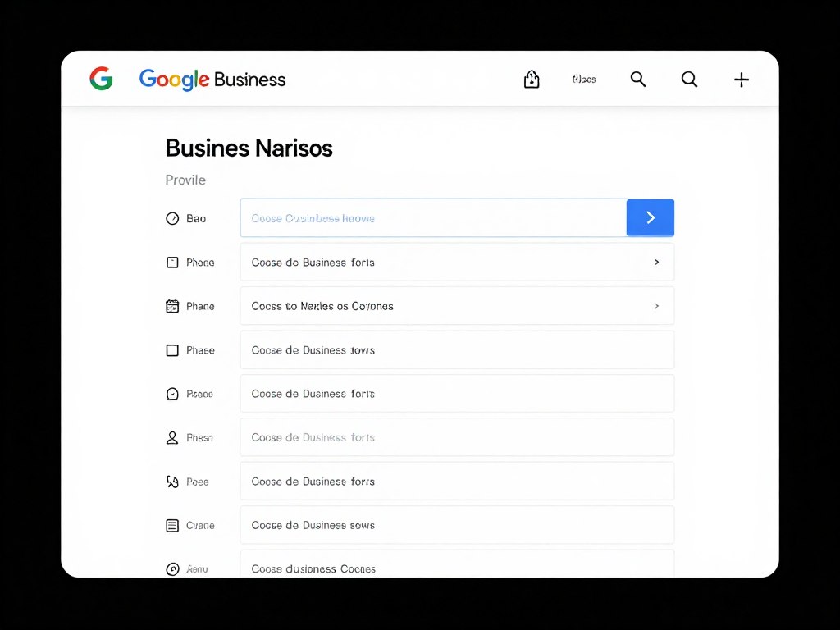Open the Google Business wordmark link
840x630 pixels.
pyautogui.click(x=212, y=80)
